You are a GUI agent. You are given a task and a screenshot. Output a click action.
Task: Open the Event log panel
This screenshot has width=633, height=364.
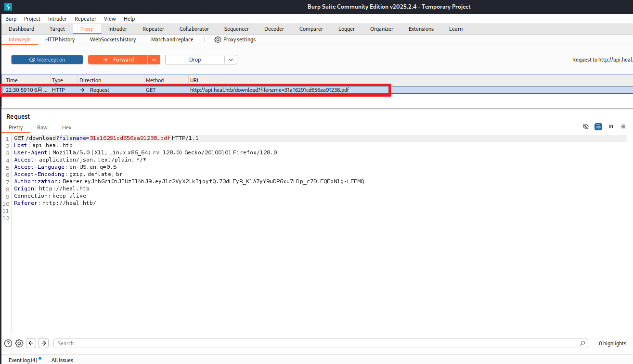23,360
